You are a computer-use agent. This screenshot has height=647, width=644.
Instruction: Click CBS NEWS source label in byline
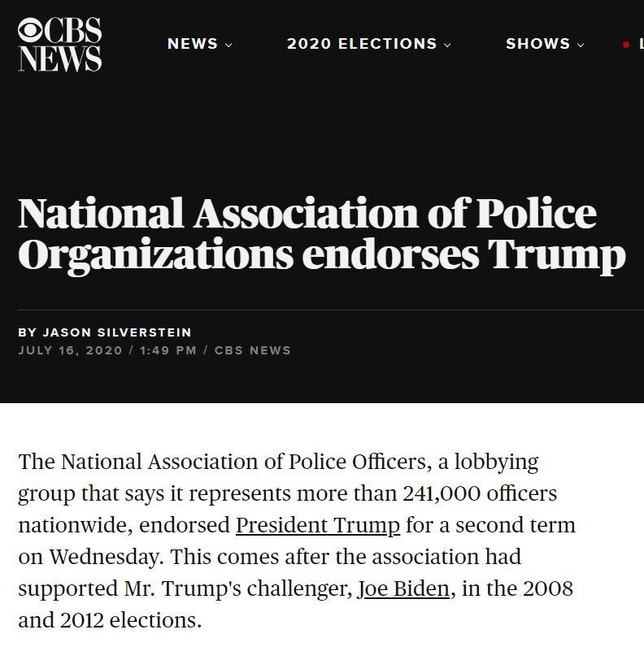pyautogui.click(x=253, y=351)
